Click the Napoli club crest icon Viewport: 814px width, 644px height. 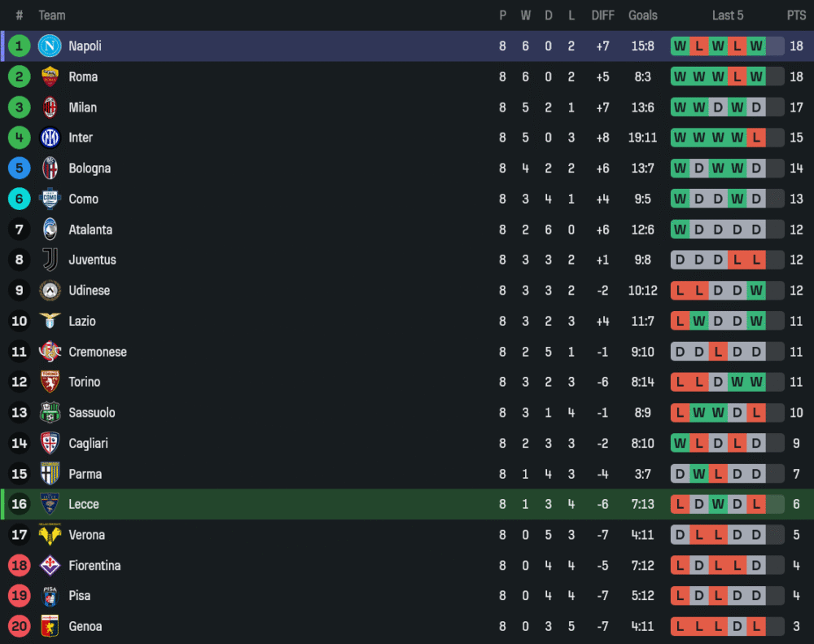(50, 46)
